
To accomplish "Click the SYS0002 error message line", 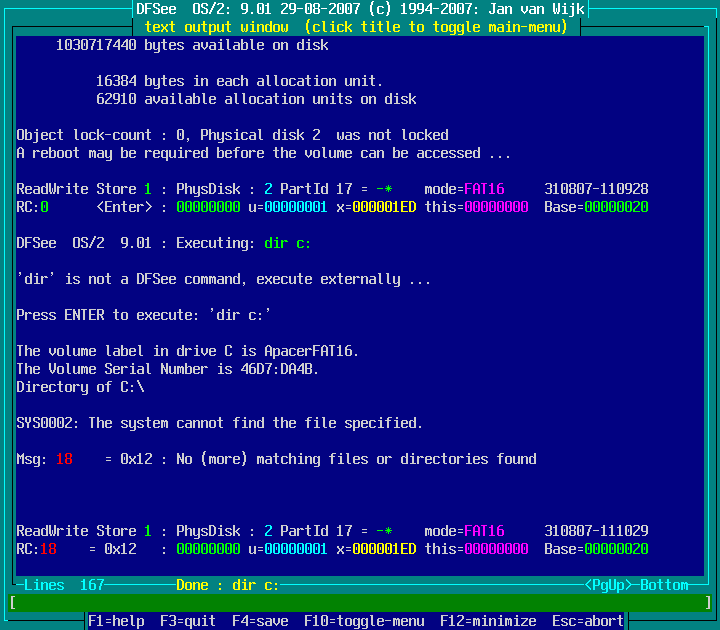I will (x=220, y=423).
